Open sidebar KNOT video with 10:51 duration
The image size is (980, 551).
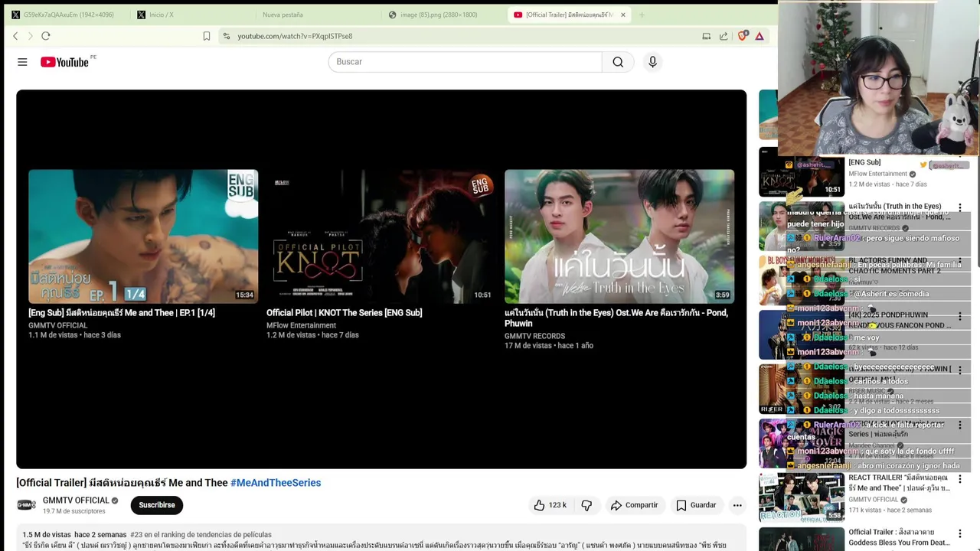[x=802, y=172]
